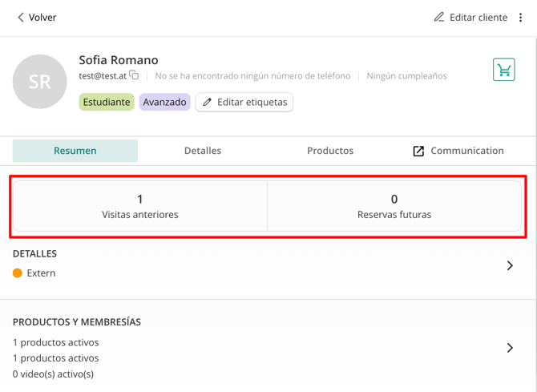Switch to the Resumen tab
537x392 pixels.
coord(75,151)
